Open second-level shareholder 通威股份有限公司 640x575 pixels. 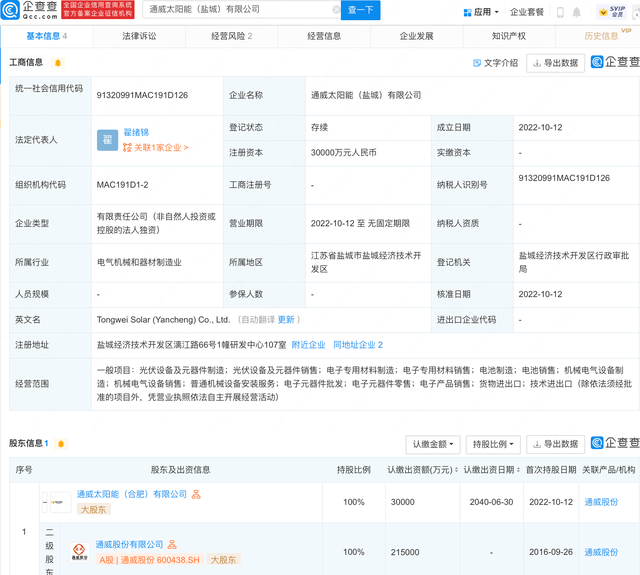(x=129, y=544)
